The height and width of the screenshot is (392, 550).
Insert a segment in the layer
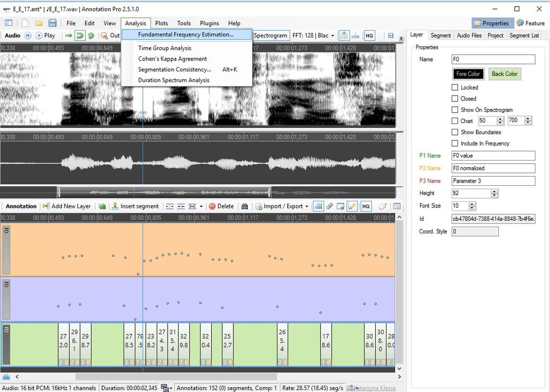click(x=135, y=206)
